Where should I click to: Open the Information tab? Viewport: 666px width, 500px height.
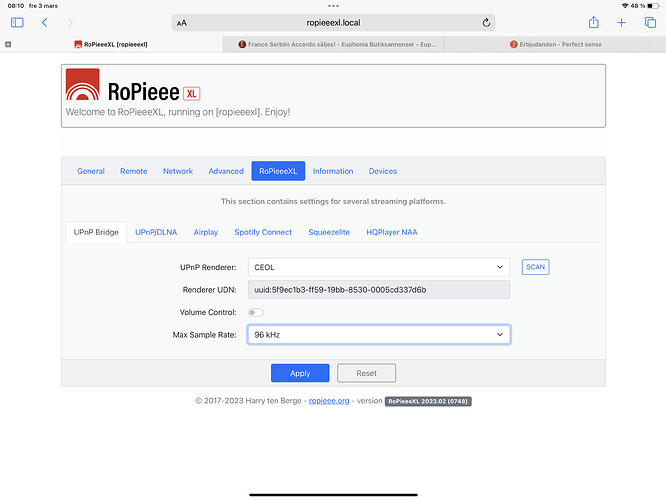pyautogui.click(x=333, y=171)
